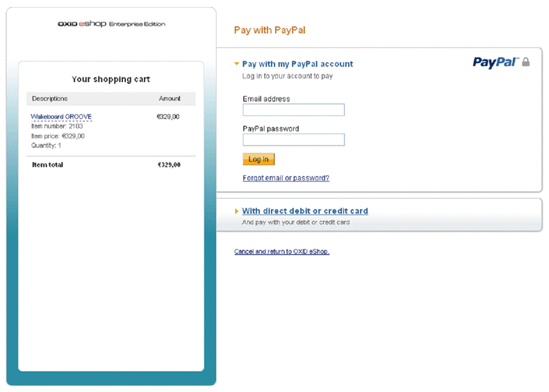Click the Log In button
The image size is (549, 392).
coord(259,159)
